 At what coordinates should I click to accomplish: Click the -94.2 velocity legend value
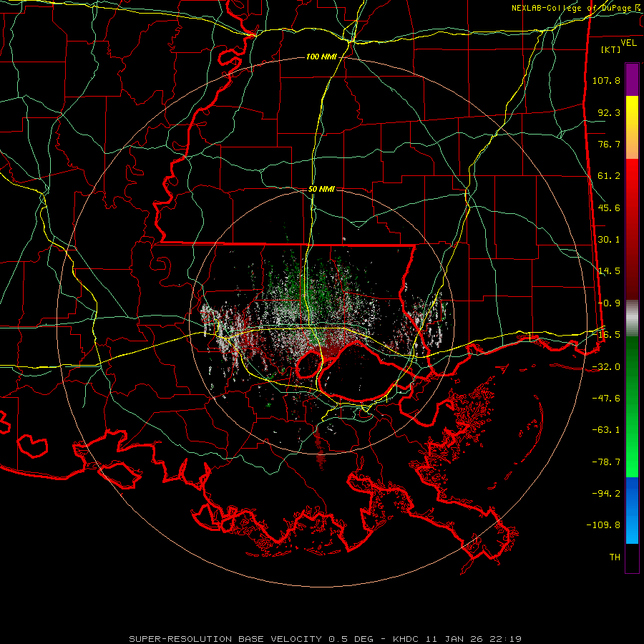tap(606, 494)
